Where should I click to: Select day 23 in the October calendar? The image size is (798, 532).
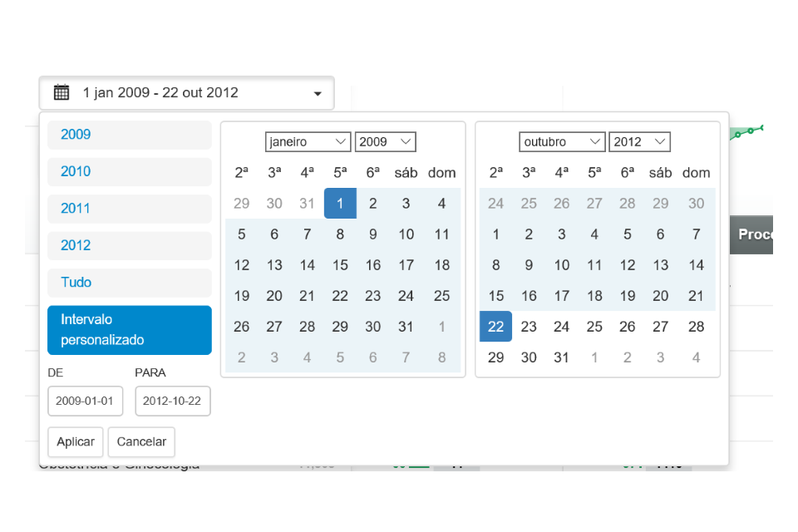(x=529, y=327)
